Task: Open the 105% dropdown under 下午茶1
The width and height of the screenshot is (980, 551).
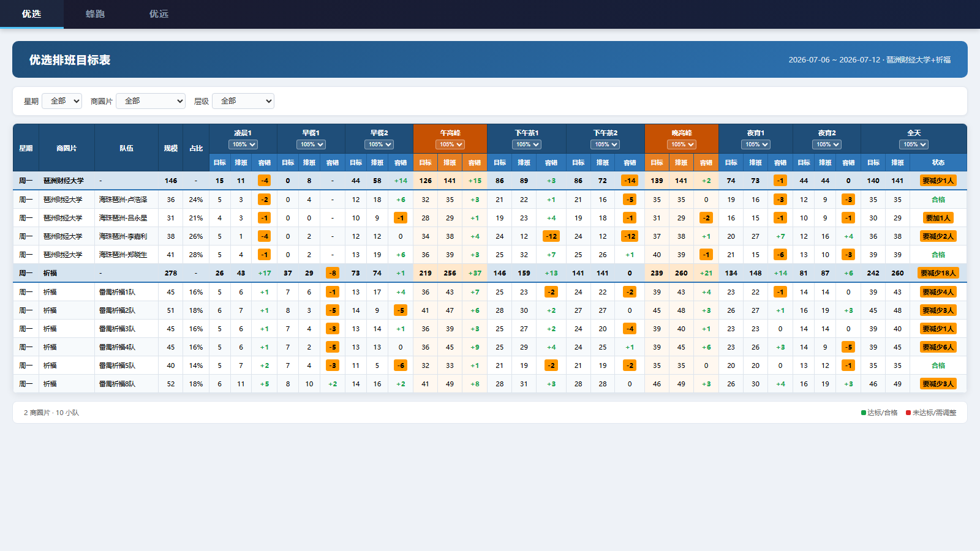Action: coord(527,144)
